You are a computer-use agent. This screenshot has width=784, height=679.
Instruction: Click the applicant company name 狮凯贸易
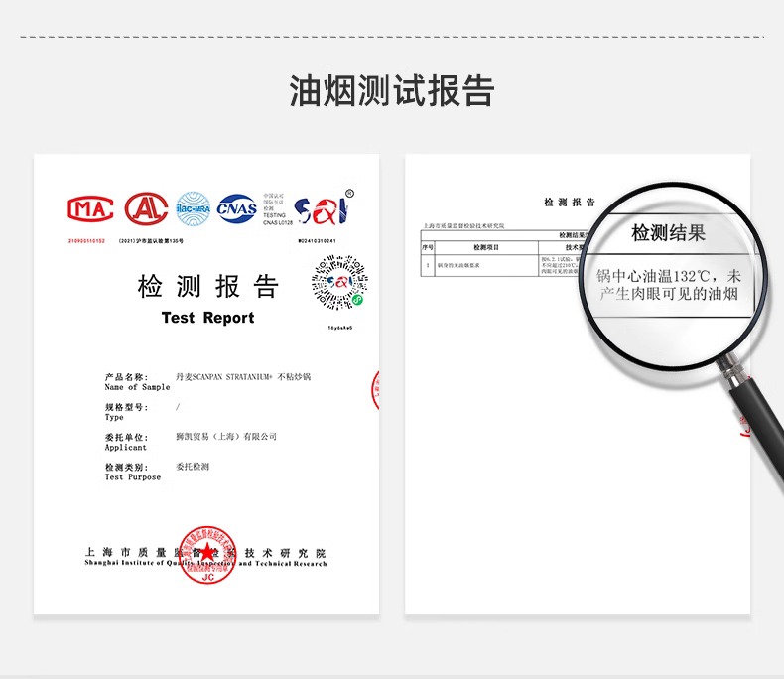coord(225,437)
